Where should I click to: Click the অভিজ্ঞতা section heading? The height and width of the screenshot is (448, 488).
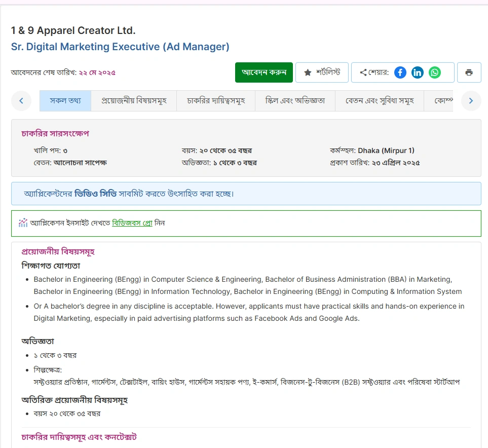37,341
